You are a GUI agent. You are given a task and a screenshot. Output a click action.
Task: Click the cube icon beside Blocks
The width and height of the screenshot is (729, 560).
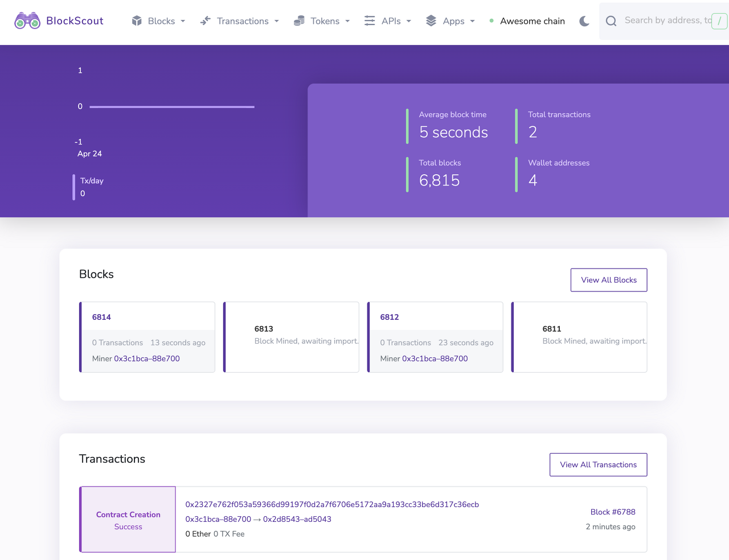[137, 21]
